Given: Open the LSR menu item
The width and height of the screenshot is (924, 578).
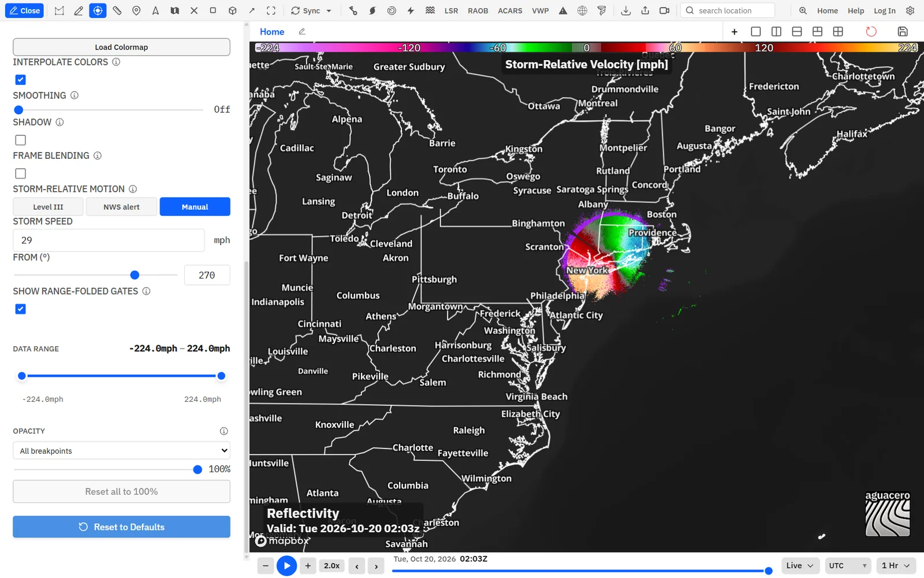Looking at the screenshot, I should point(451,10).
